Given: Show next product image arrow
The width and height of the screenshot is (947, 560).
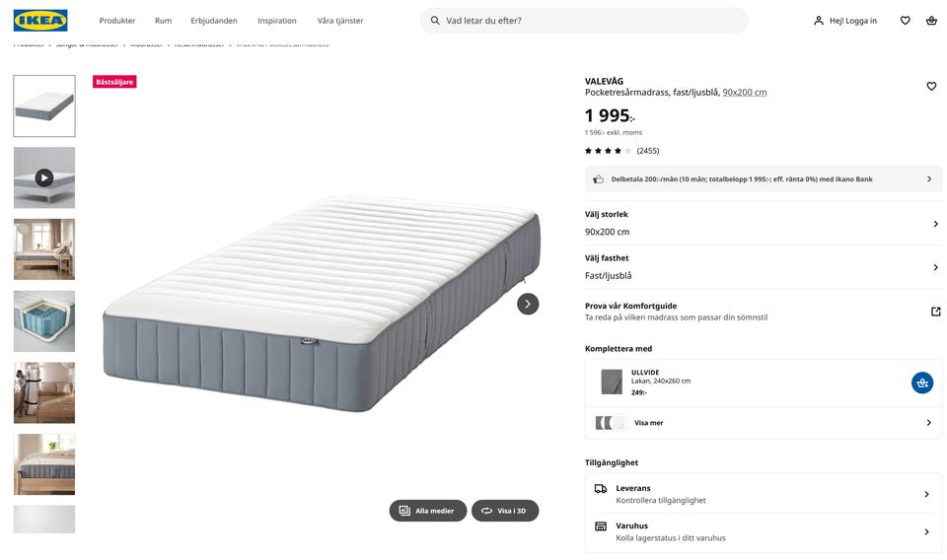Looking at the screenshot, I should point(528,304).
